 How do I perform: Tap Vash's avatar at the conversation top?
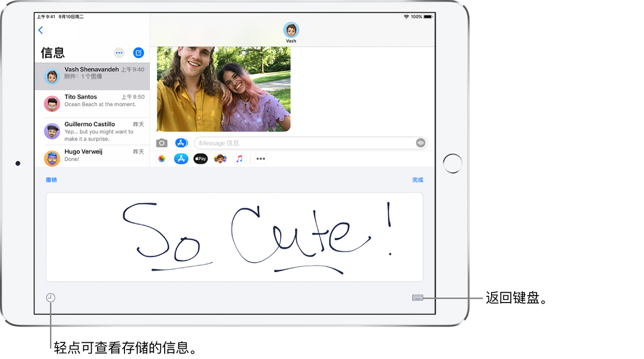(x=291, y=30)
